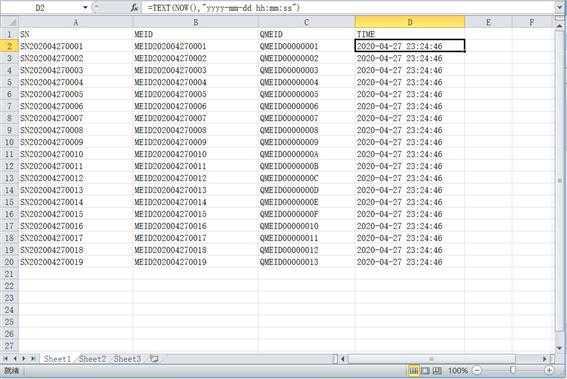The width and height of the screenshot is (567, 379).
Task: Click horizontal scrollbar left arrow
Action: 343,358
